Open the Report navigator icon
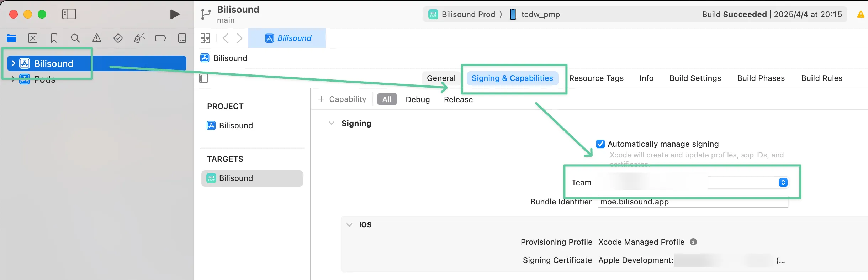Viewport: 868px width, 280px height. coord(182,38)
